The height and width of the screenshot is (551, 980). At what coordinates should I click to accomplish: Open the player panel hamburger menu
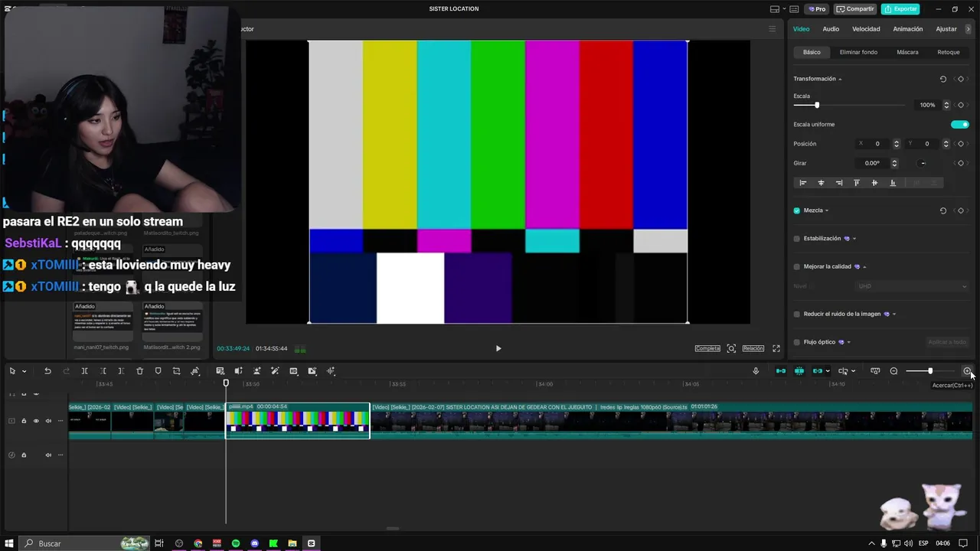[772, 29]
